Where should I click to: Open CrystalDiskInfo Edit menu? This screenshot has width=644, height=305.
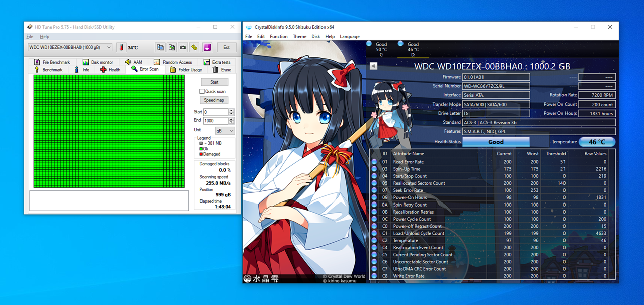tap(261, 36)
